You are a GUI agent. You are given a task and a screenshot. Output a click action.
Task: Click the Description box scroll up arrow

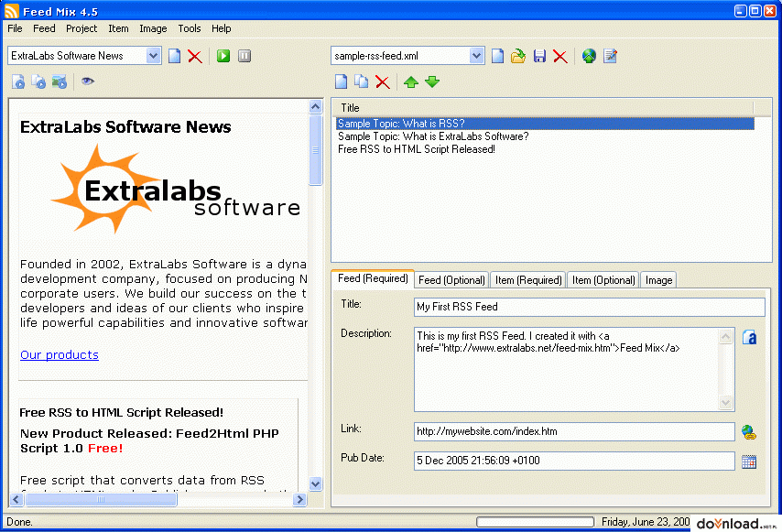coord(725,337)
